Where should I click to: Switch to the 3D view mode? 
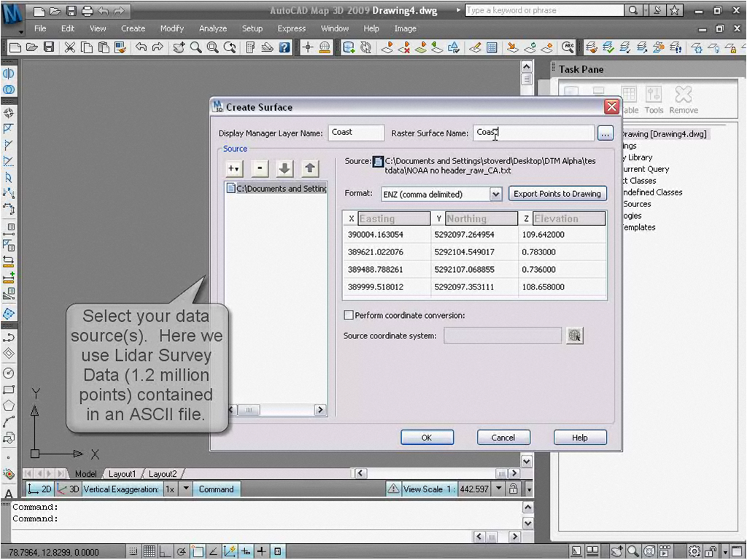[69, 489]
